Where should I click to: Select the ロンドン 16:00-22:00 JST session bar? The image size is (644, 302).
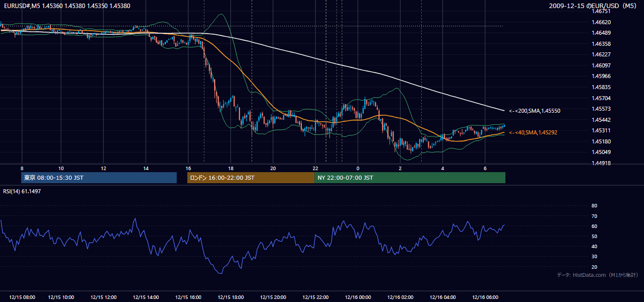[x=250, y=178]
